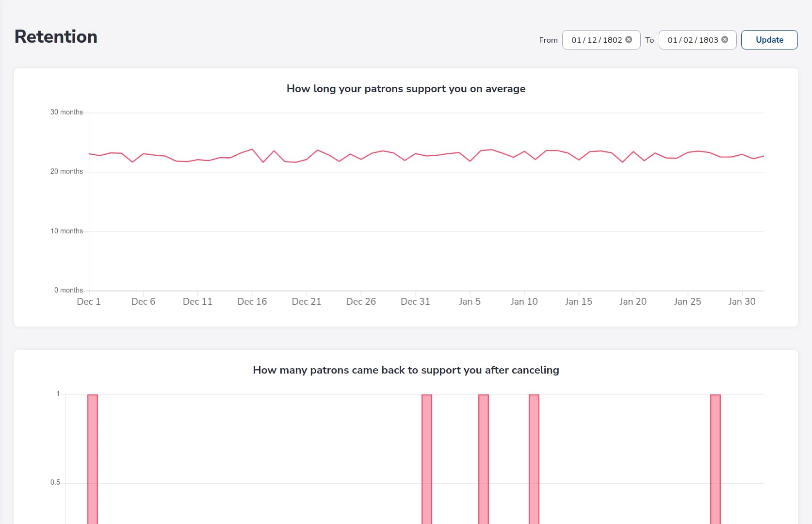Click the Dec 21 x-axis label

point(307,301)
